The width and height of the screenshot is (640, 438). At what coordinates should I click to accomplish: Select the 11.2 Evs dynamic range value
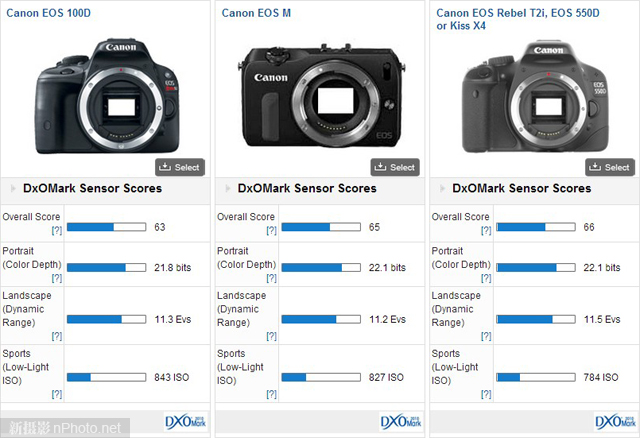(x=387, y=319)
